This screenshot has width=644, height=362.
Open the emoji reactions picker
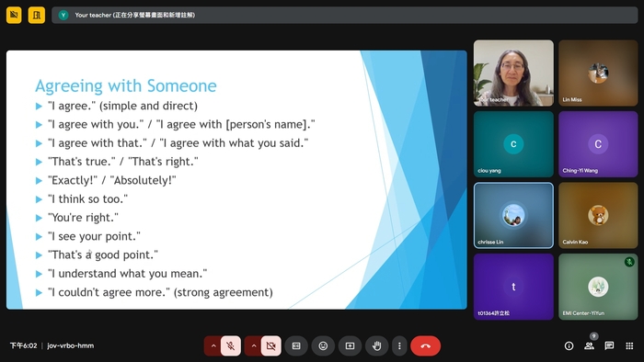tap(323, 346)
